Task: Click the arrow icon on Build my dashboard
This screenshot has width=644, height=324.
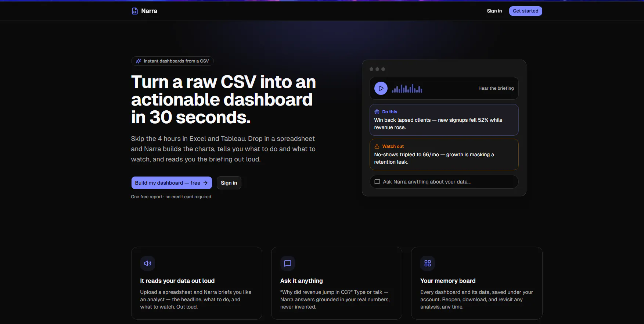Action: pyautogui.click(x=205, y=183)
